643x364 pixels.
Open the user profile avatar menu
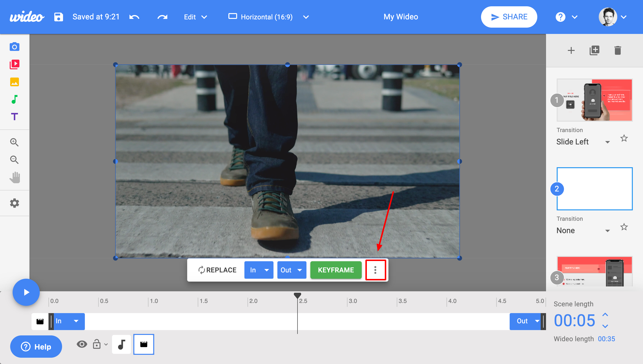tap(608, 17)
